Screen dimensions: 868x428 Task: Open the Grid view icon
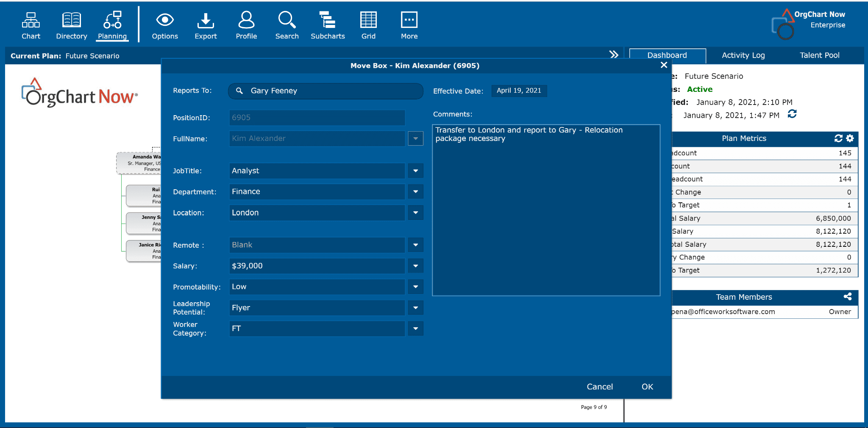pyautogui.click(x=368, y=25)
